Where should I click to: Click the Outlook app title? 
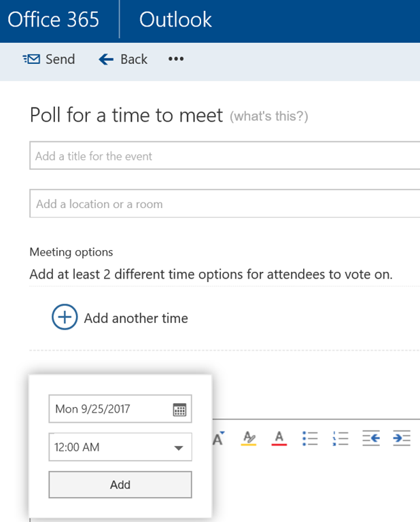[175, 20]
